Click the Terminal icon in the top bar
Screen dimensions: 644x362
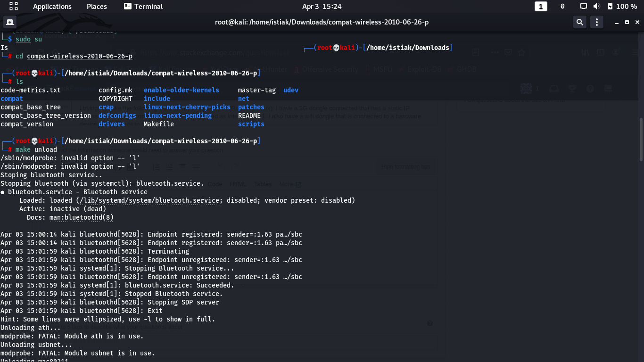[x=127, y=6]
